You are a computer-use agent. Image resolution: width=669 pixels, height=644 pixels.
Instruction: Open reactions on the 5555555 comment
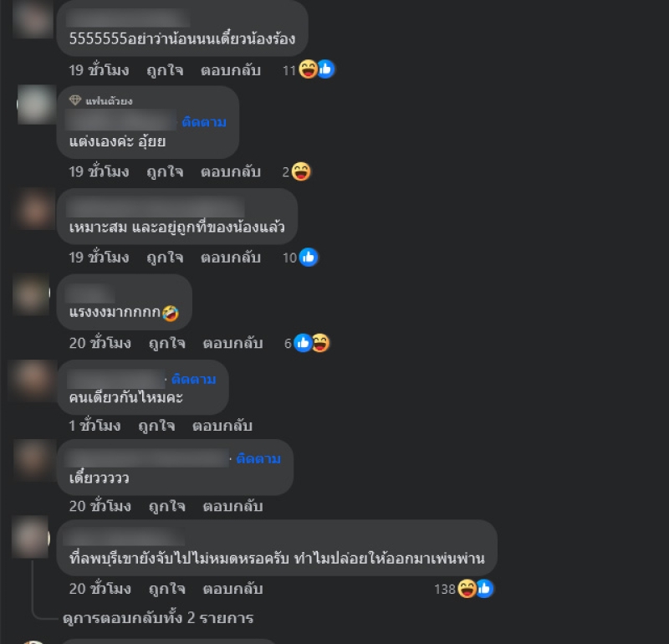(309, 69)
